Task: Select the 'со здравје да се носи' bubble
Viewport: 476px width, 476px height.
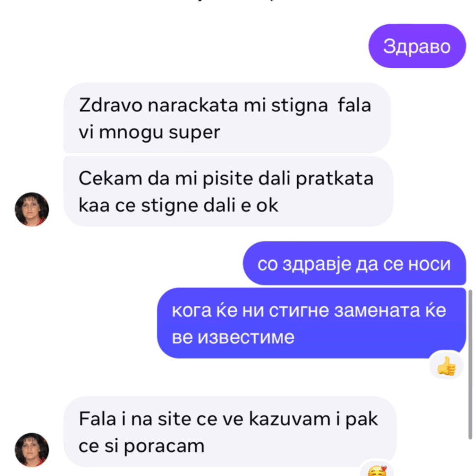Action: tap(354, 264)
